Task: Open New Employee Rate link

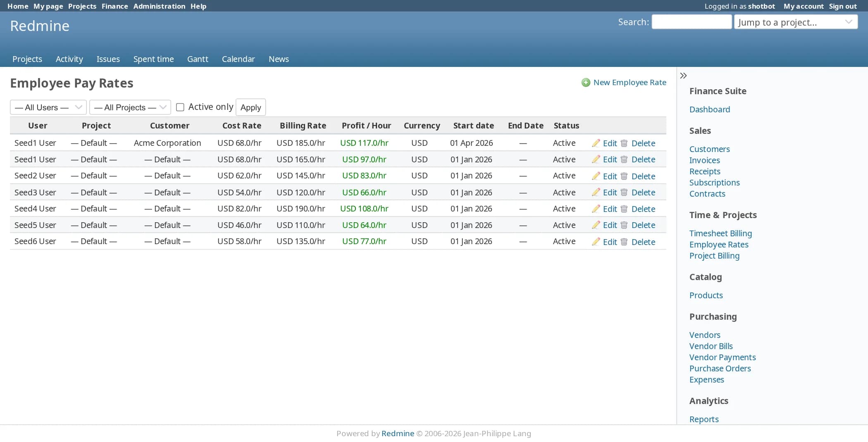Action: coord(630,83)
